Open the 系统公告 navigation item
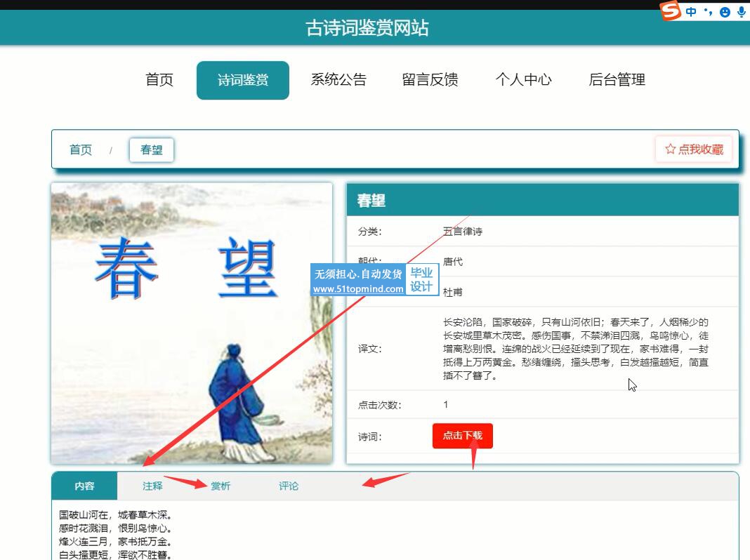 (x=338, y=80)
